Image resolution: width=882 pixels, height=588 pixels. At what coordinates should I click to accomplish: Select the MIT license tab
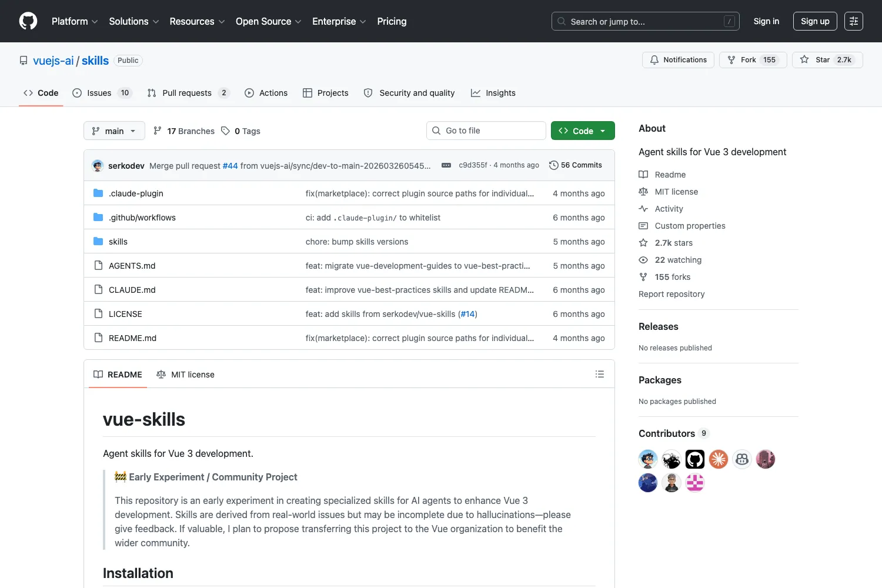click(185, 375)
